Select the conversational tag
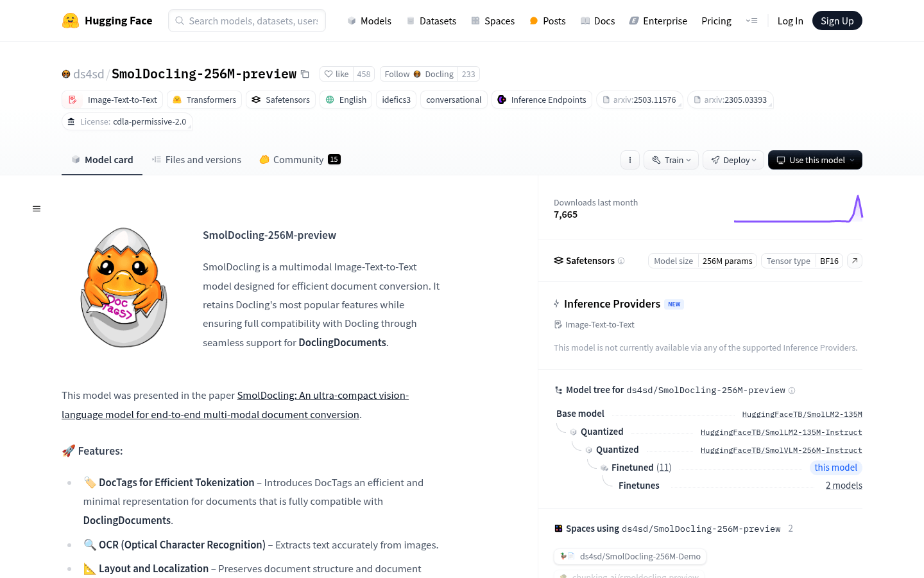 coord(454,100)
